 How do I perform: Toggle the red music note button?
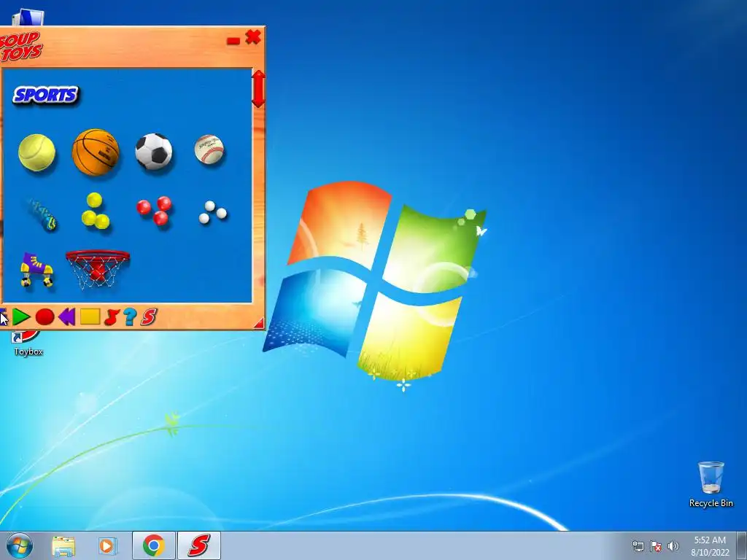pos(111,316)
